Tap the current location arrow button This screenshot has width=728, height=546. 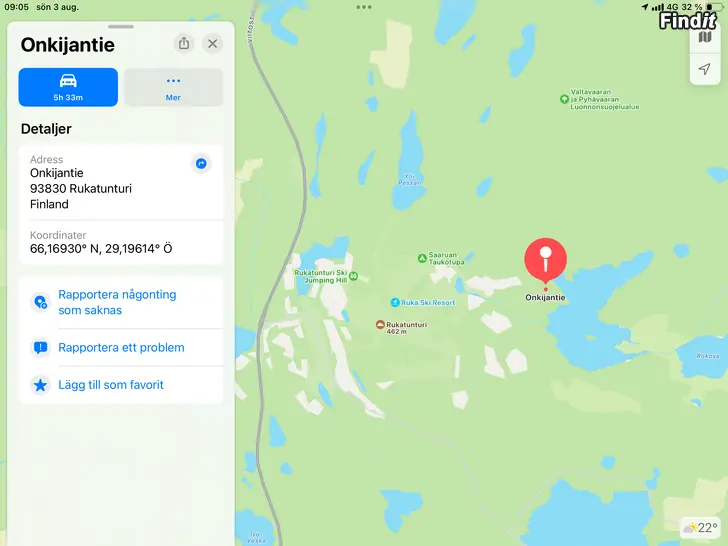(x=704, y=69)
